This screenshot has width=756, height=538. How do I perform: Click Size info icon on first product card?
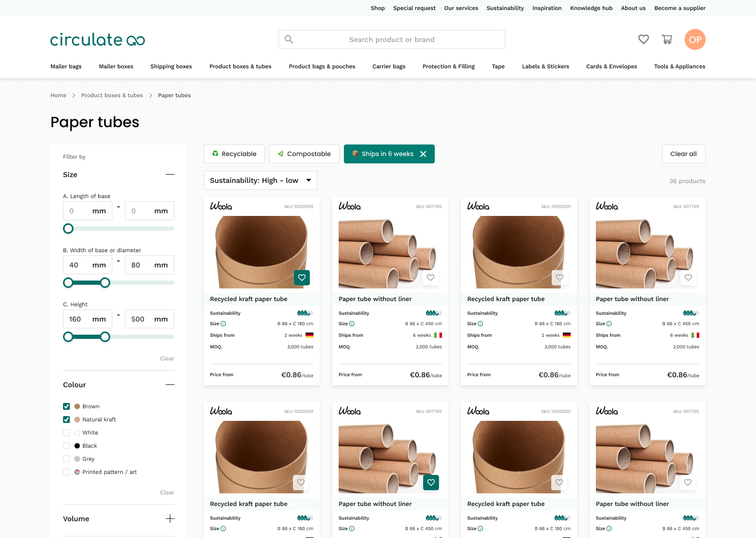(x=223, y=324)
